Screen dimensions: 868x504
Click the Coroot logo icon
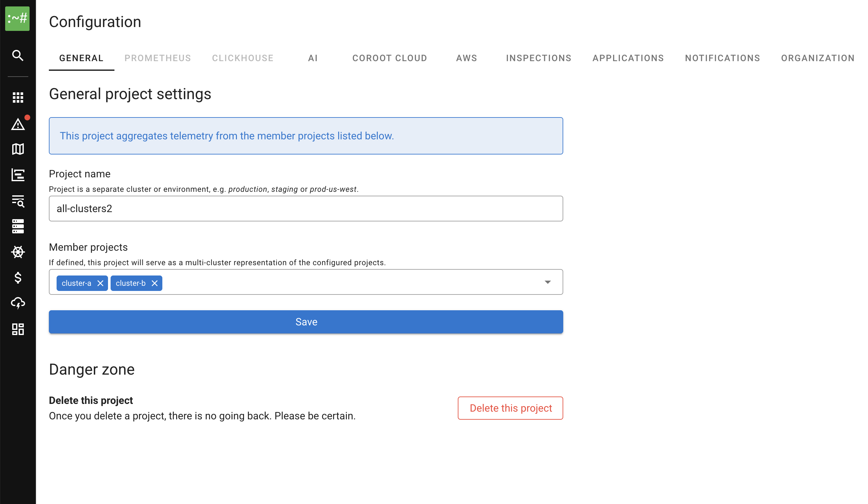click(x=17, y=18)
